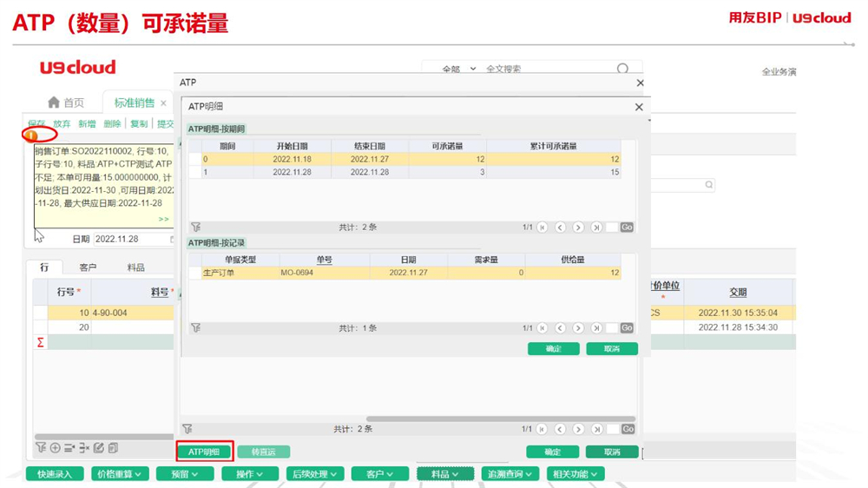The height and width of the screenshot is (488, 868).
Task: Click the orange warning icon above the message box
Action: tap(31, 135)
